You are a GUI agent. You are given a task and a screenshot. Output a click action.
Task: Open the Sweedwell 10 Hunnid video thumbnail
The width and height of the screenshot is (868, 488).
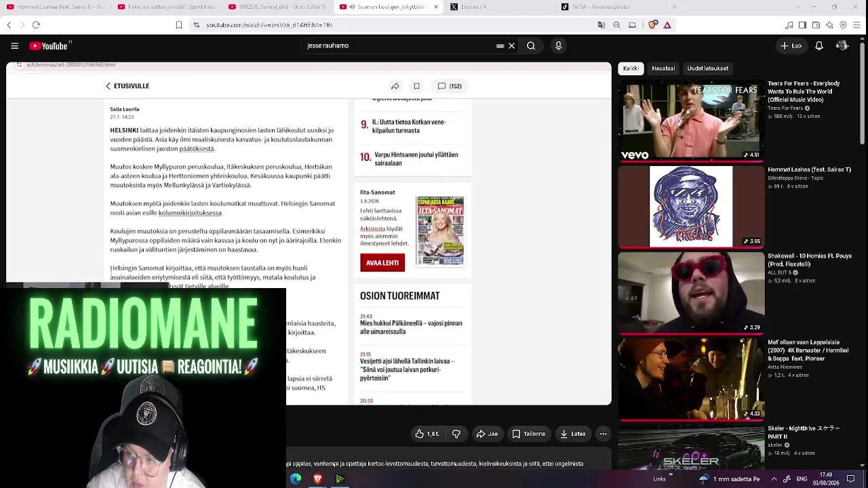[691, 293]
